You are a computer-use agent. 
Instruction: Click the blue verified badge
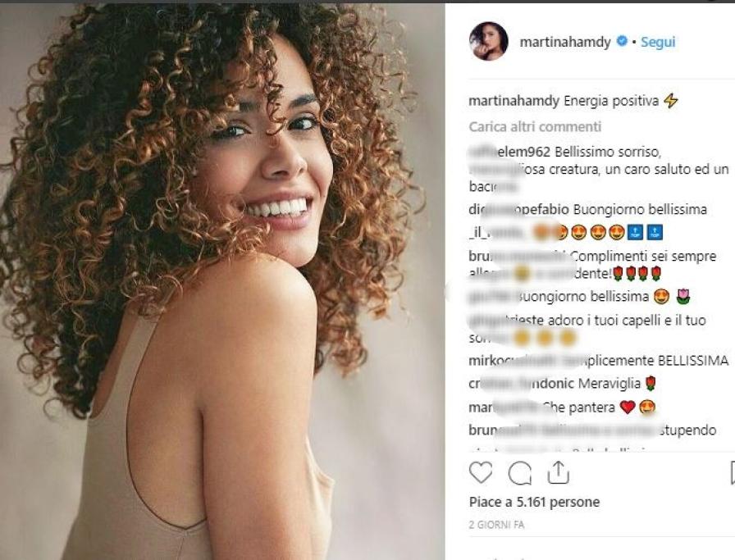point(622,42)
